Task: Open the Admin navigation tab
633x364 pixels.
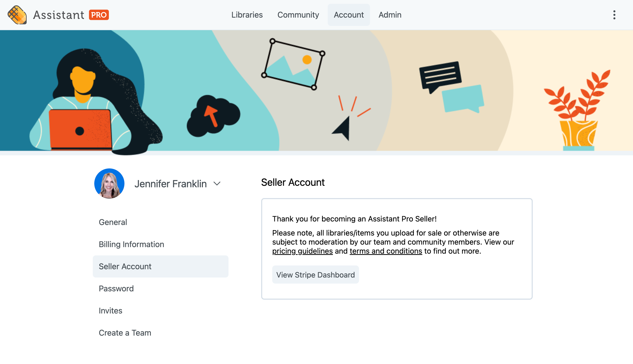Action: [x=390, y=15]
